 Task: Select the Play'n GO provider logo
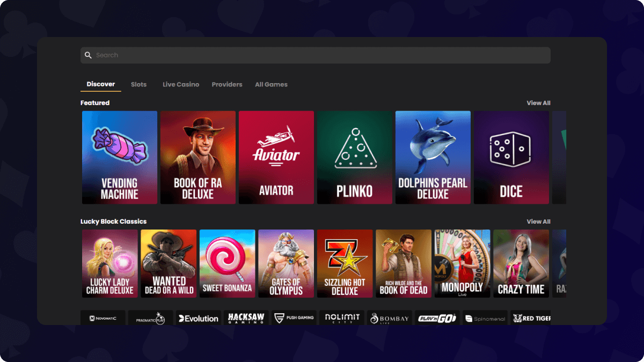coord(437,317)
